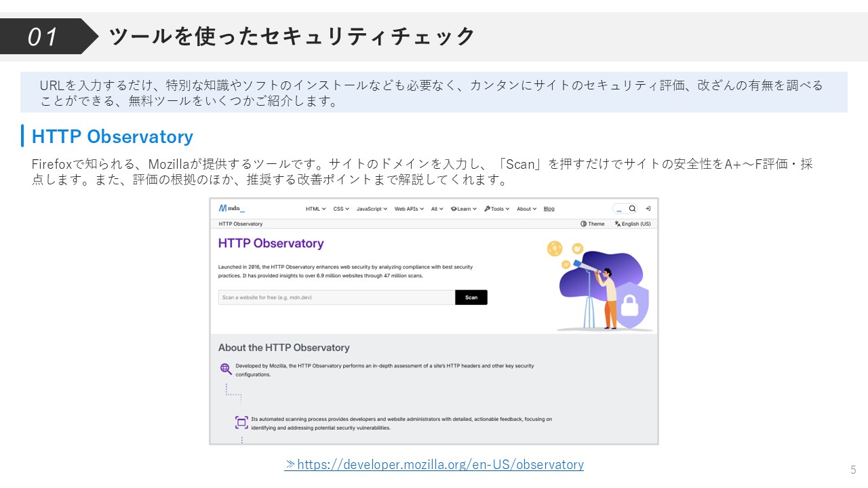The image size is (868, 488).
Task: Click the login arrow icon
Action: click(648, 209)
